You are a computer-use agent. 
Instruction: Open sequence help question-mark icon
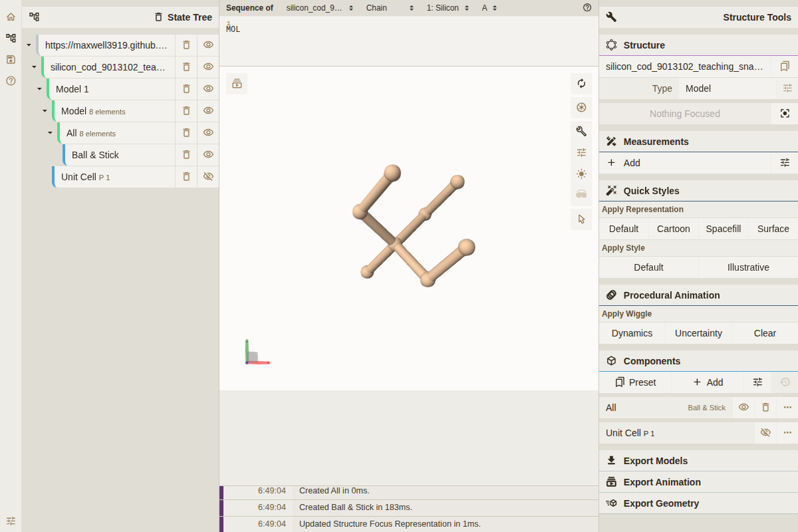[x=587, y=8]
